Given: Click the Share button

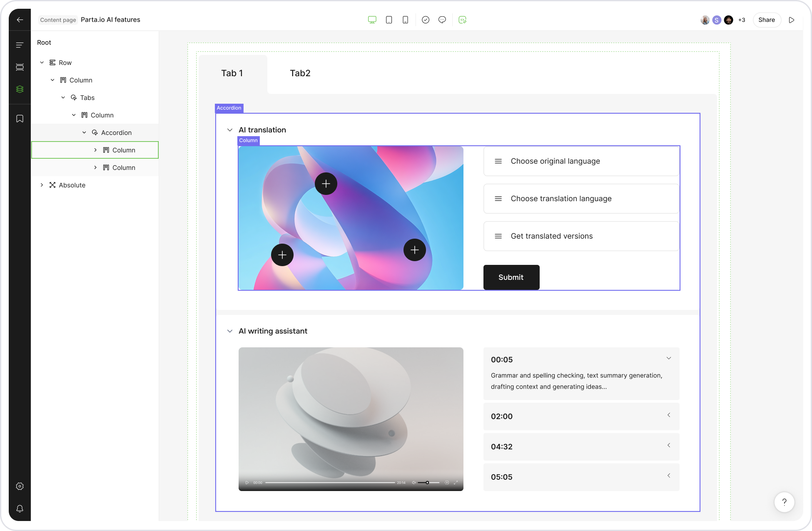Looking at the screenshot, I should click(766, 20).
